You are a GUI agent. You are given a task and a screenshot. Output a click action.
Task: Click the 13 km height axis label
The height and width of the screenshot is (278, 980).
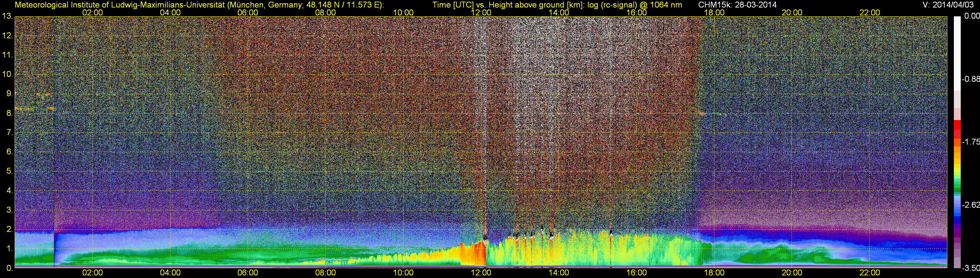click(x=7, y=16)
